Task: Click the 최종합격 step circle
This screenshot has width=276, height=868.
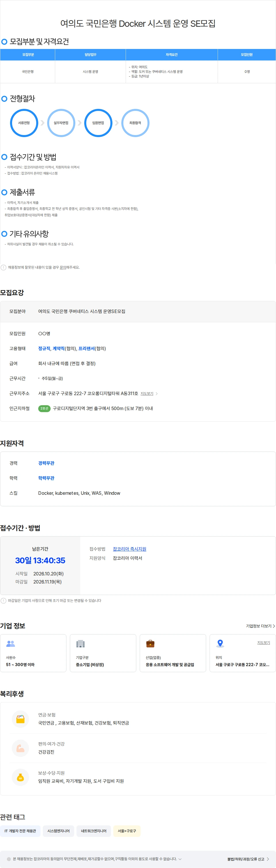Action: (135, 123)
